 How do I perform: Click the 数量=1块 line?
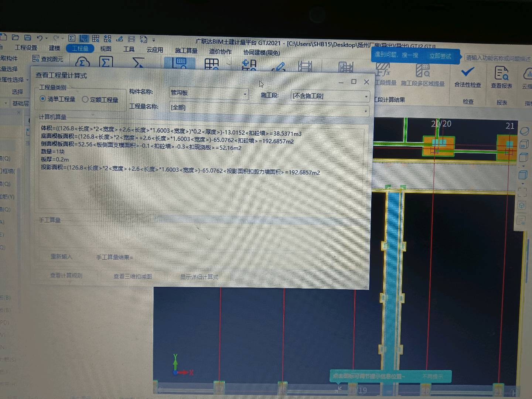point(53,151)
